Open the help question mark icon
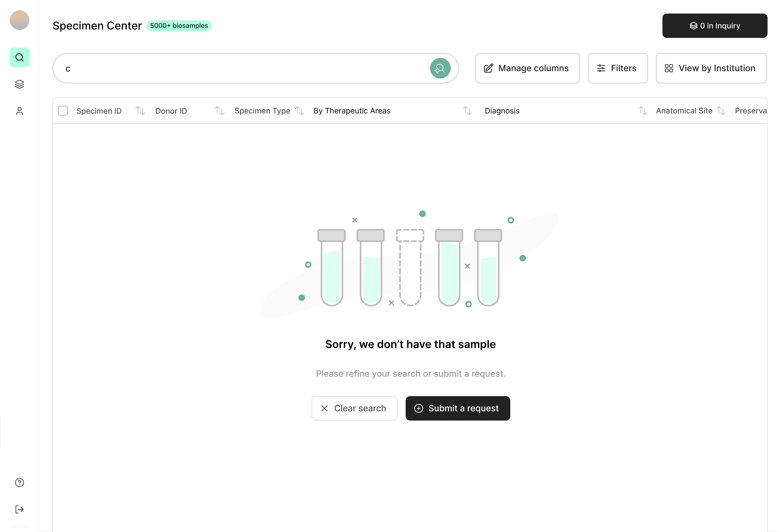This screenshot has width=780, height=532. 19,482
